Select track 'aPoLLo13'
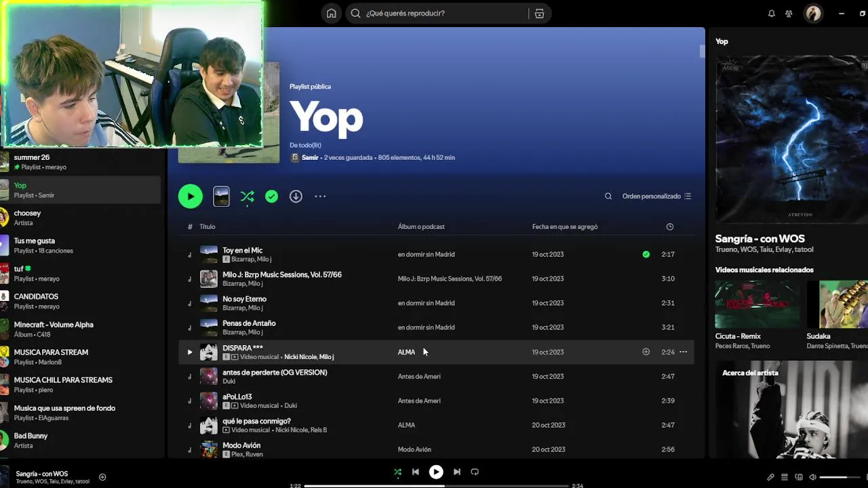The height and width of the screenshot is (488, 868). click(237, 396)
